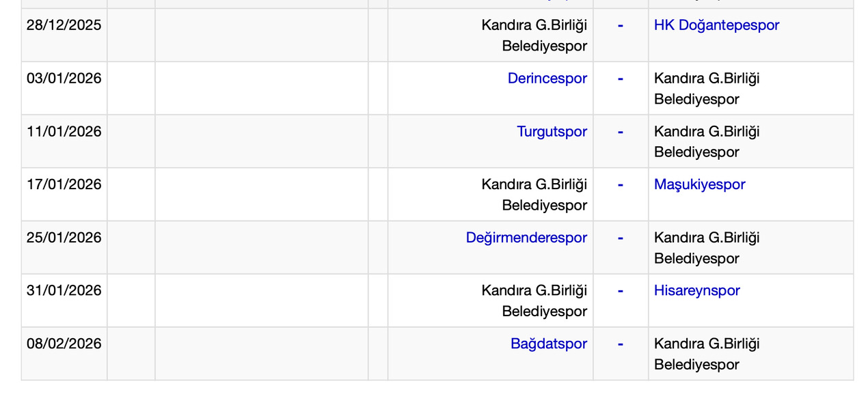Screen dimensions: 868x403
Task: Open the Değirmenderespor team link
Action: pyautogui.click(x=526, y=238)
